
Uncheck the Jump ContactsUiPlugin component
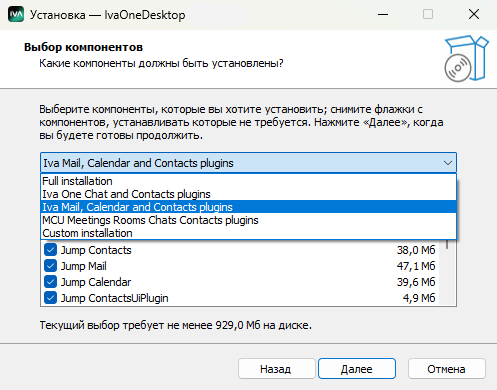coord(50,298)
